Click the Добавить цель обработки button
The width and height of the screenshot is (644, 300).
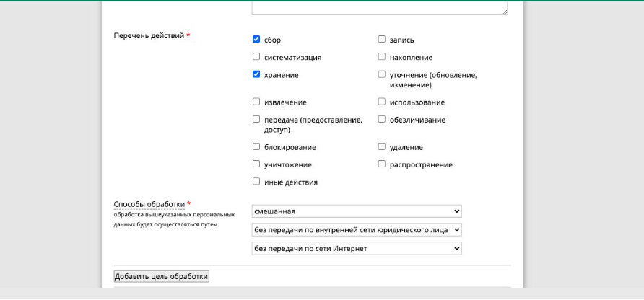[162, 277]
